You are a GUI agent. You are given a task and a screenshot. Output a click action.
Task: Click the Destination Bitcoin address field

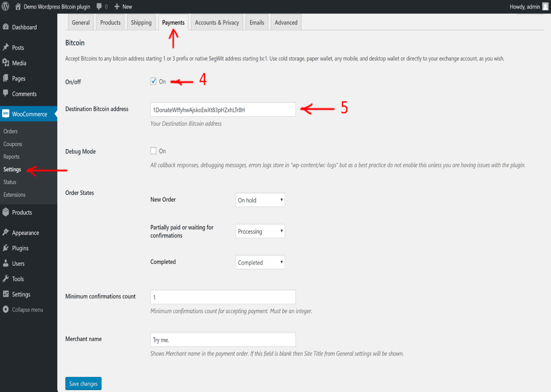coord(223,110)
